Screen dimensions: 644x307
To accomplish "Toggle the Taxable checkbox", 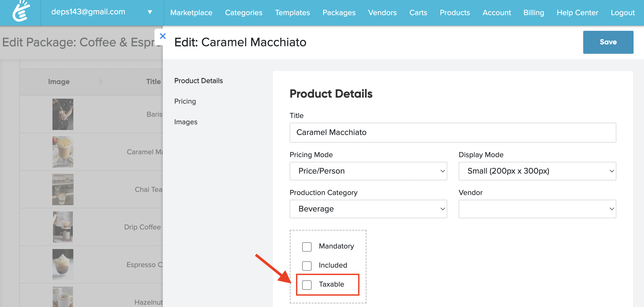I will tap(307, 285).
